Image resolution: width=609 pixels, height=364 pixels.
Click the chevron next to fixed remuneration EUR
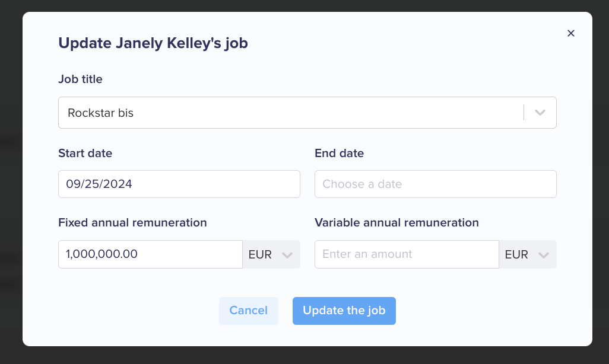point(287,255)
